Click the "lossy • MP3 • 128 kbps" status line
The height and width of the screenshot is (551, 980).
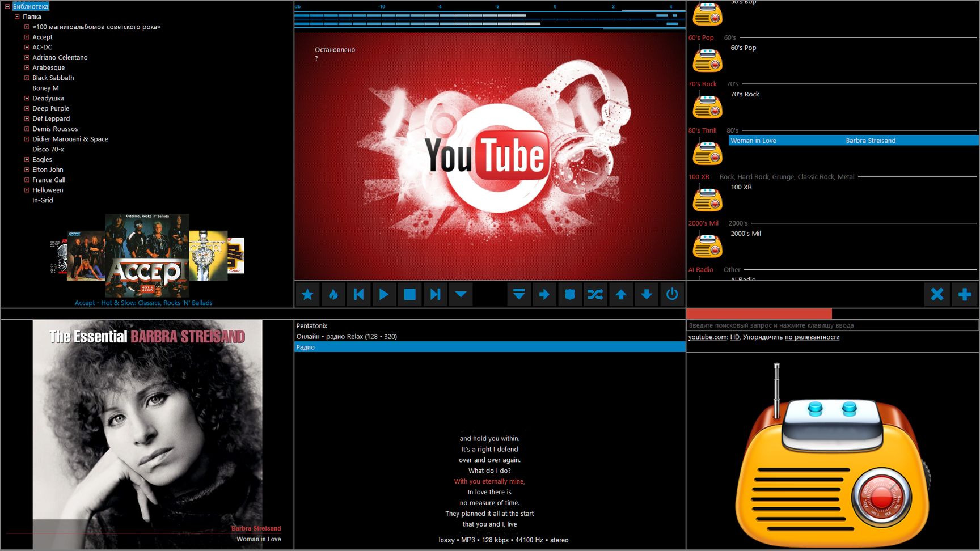pos(504,540)
